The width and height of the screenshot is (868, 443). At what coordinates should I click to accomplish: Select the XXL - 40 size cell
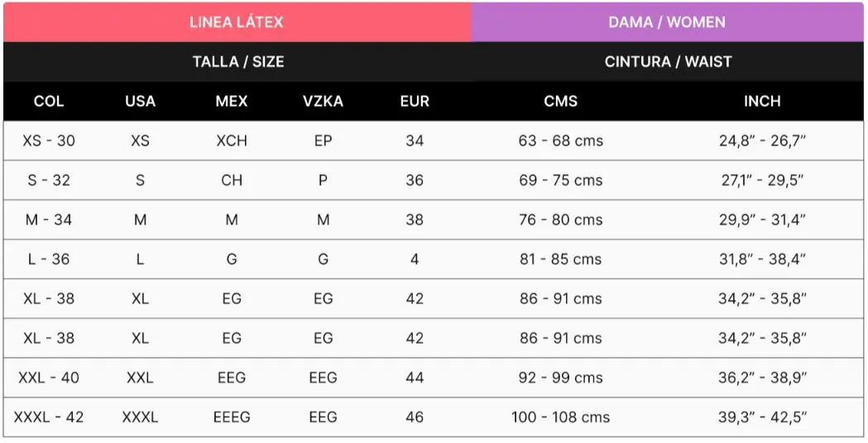pos(49,378)
